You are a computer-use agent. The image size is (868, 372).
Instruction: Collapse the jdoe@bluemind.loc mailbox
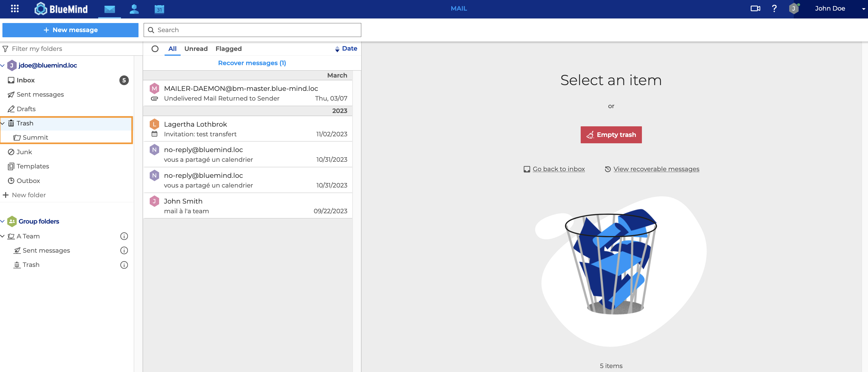[x=2, y=65]
